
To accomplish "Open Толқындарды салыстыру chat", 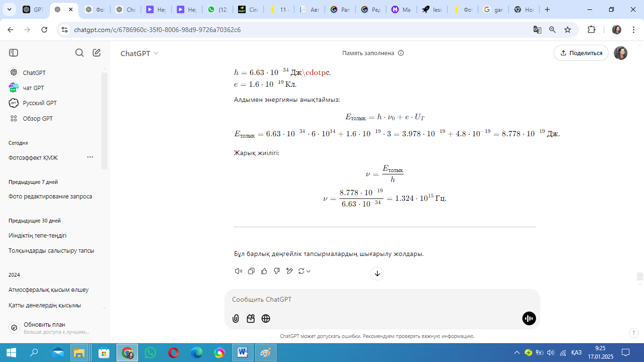I will point(51,250).
